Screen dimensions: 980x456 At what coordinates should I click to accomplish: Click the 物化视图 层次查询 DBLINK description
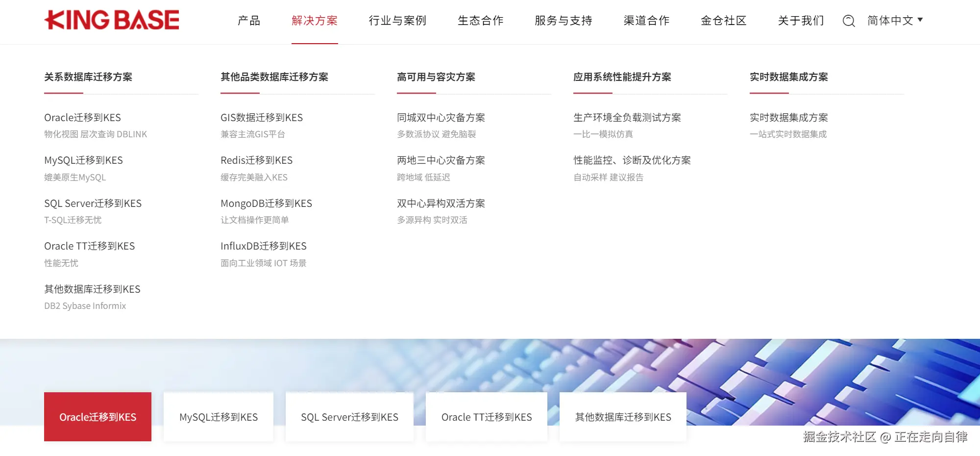click(96, 134)
